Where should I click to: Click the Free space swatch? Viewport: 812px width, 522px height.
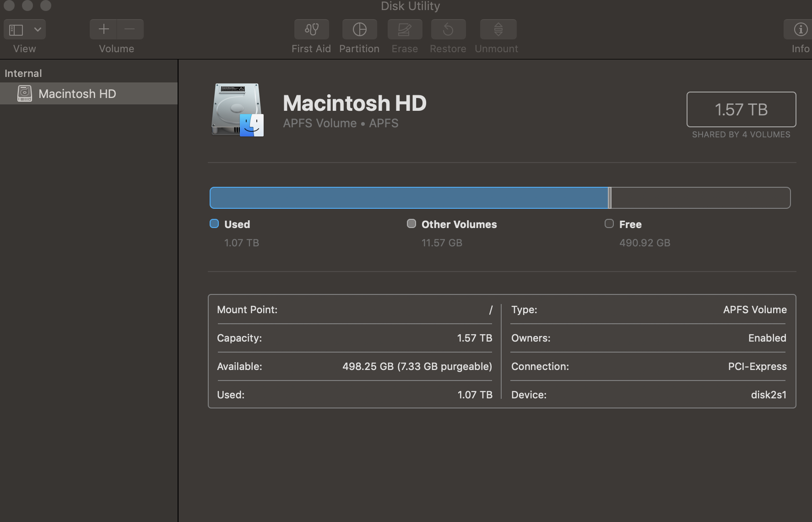pyautogui.click(x=609, y=223)
